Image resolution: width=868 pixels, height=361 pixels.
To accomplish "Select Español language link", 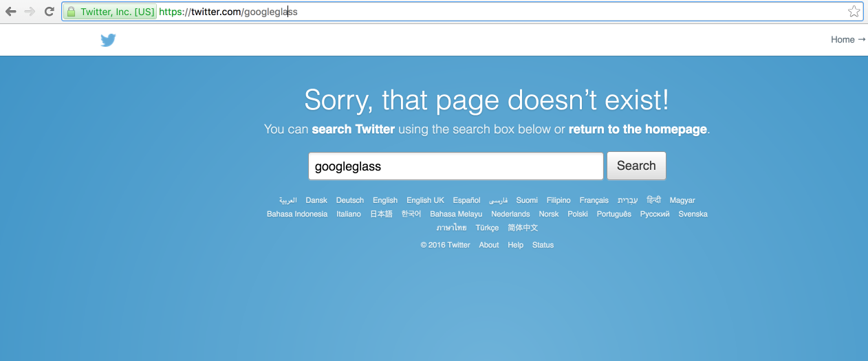I will pyautogui.click(x=466, y=200).
